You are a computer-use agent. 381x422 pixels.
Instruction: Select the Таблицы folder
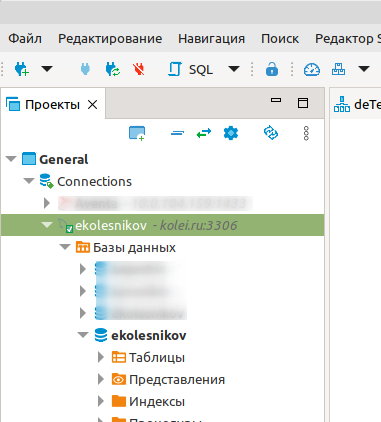(157, 358)
